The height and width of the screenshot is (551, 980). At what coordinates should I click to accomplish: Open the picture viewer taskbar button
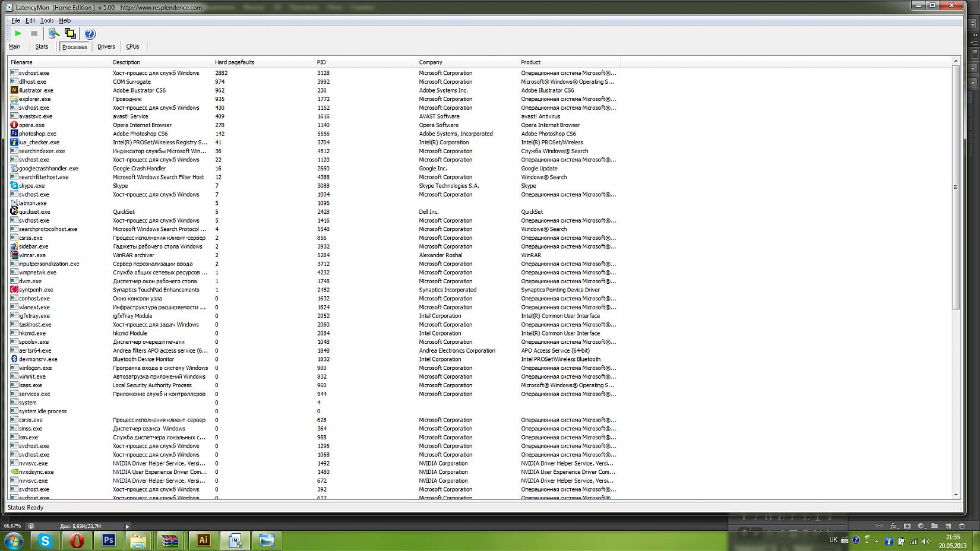tap(267, 540)
